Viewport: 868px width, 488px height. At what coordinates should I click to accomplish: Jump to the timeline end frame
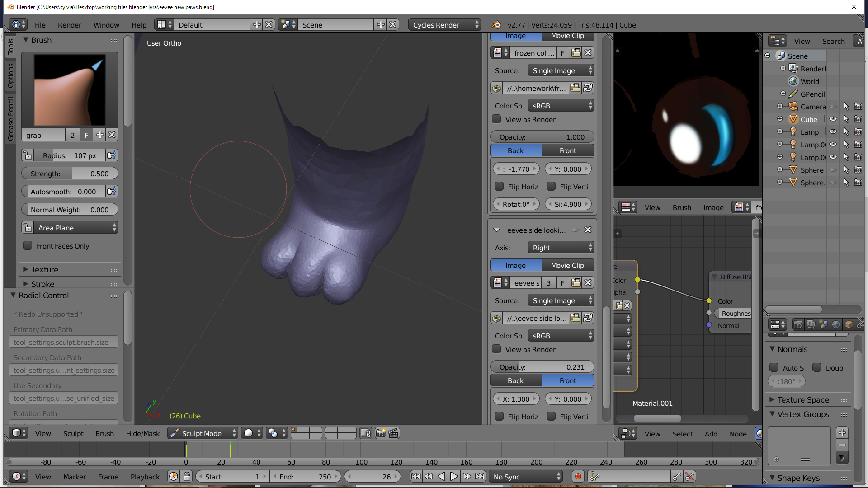pos(480,477)
